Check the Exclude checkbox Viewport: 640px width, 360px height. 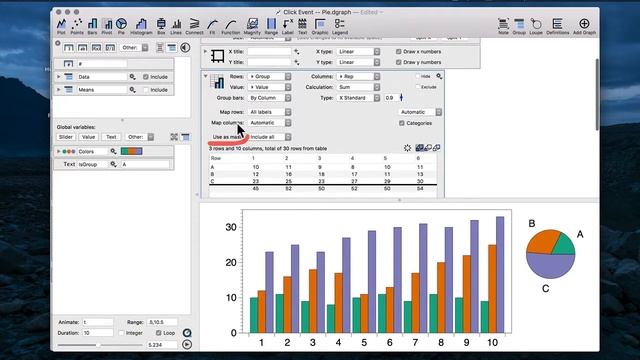coord(418,87)
